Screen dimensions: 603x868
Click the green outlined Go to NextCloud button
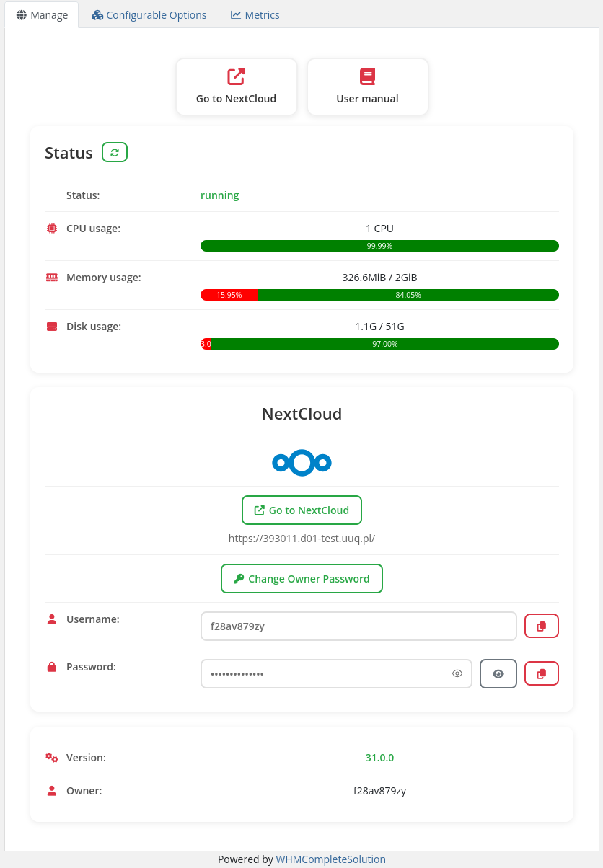pos(301,510)
